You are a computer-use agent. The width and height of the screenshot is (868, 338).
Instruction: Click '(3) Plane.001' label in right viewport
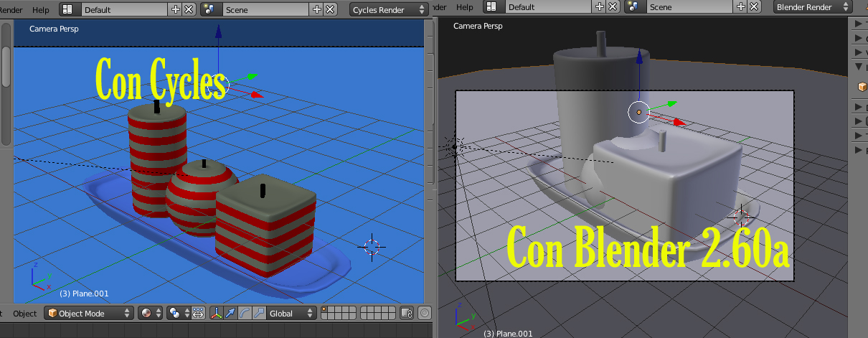508,334
